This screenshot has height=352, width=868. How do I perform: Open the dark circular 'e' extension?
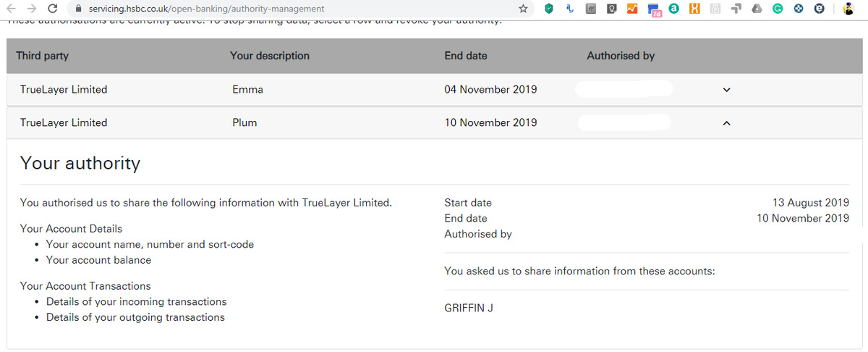point(820,9)
